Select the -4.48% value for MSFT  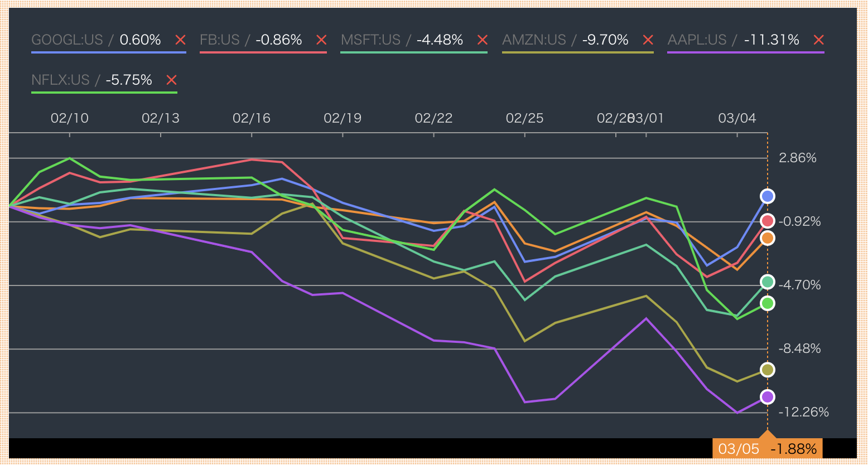[x=440, y=40]
